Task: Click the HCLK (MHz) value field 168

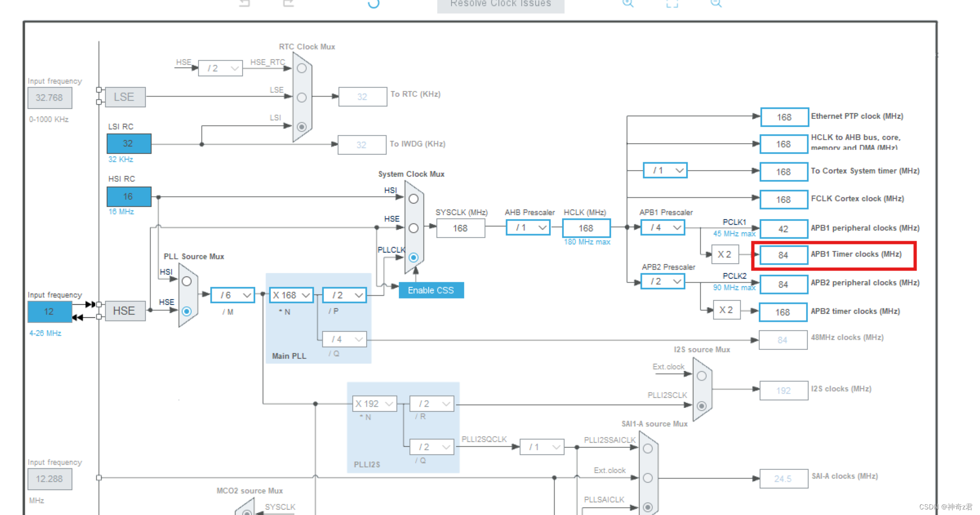Action: coord(586,228)
